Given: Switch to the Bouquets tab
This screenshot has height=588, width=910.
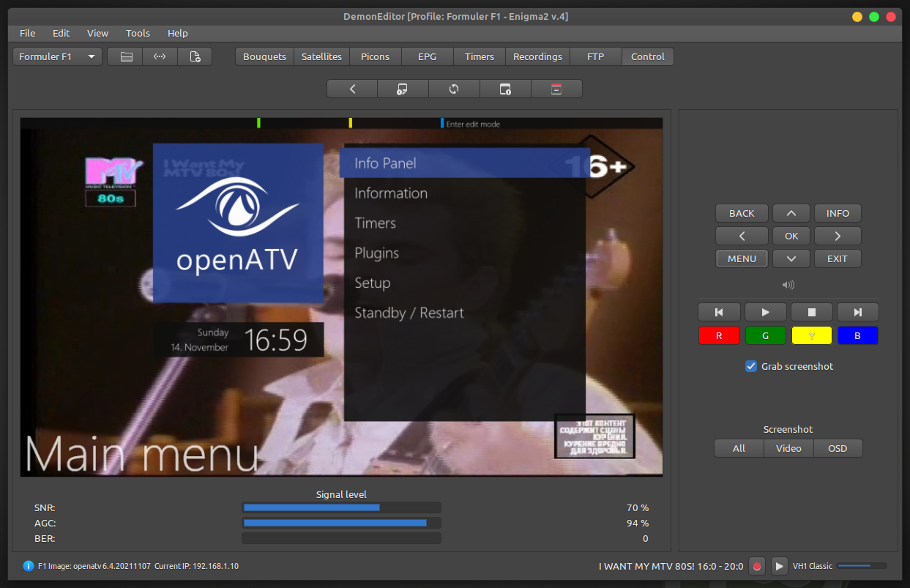Looking at the screenshot, I should (264, 56).
